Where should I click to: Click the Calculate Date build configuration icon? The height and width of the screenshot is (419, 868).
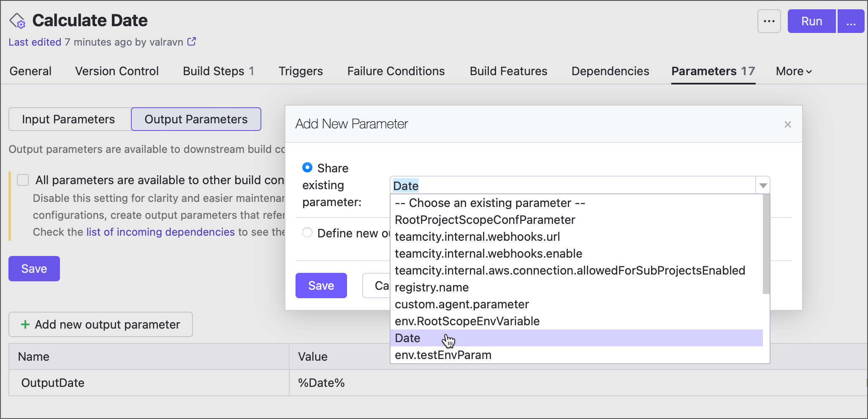17,20
